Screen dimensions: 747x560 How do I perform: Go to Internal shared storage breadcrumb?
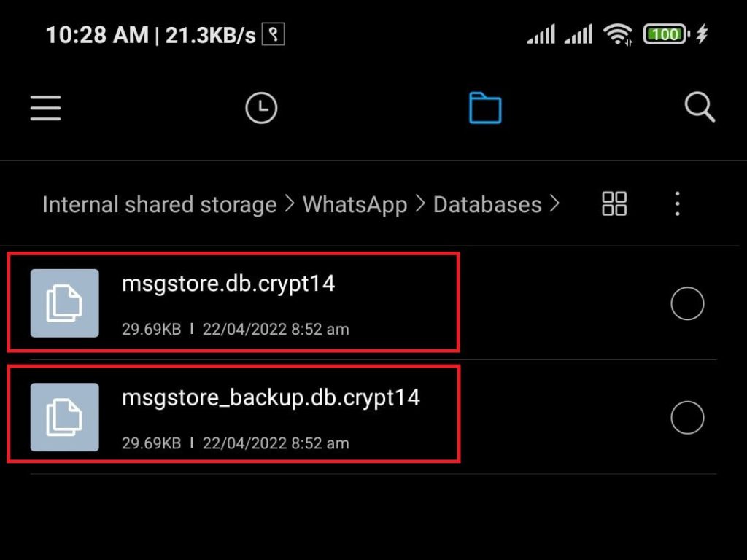tap(160, 205)
